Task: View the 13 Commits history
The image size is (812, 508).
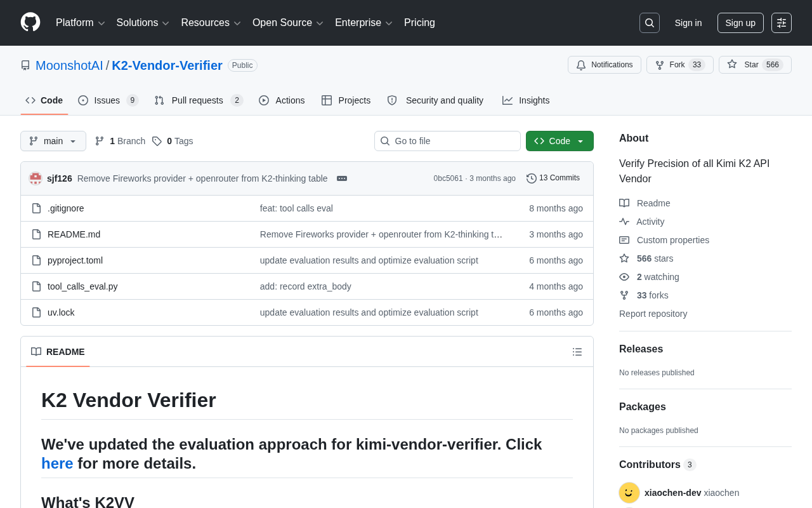Action: 553,178
